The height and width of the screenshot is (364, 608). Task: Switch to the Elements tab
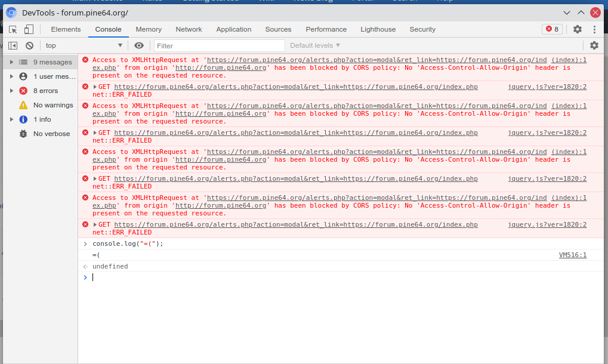tap(66, 29)
